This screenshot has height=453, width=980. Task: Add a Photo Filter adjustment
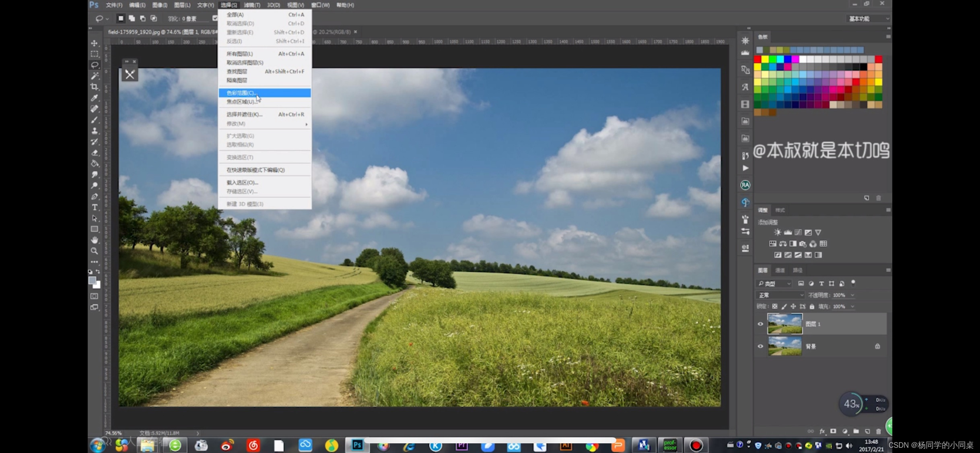(x=803, y=244)
